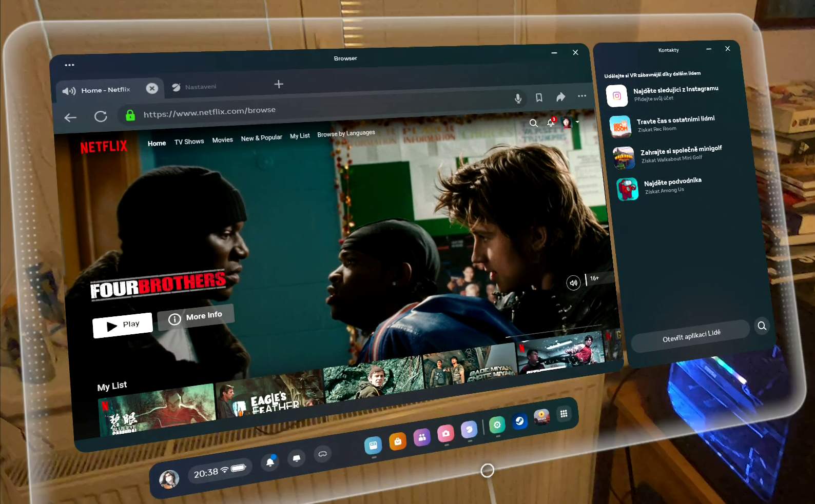This screenshot has width=815, height=504.
Task: Open the light purple app next to Camera
Action: 469,429
